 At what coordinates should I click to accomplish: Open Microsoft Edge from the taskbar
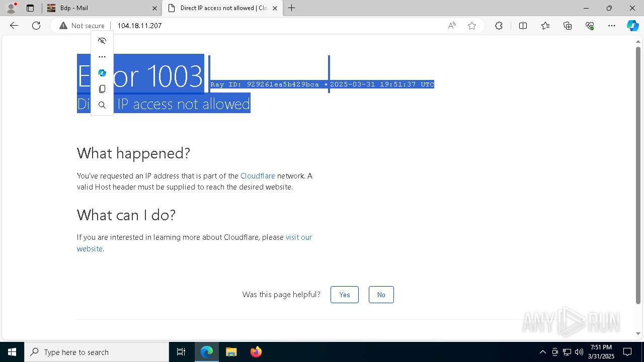[x=207, y=352]
